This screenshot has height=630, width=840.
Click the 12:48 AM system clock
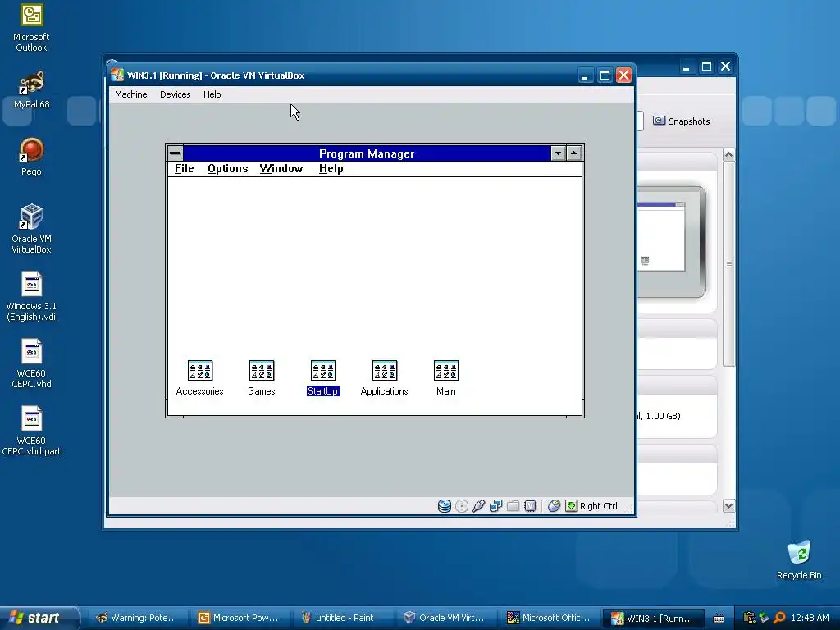click(x=810, y=618)
